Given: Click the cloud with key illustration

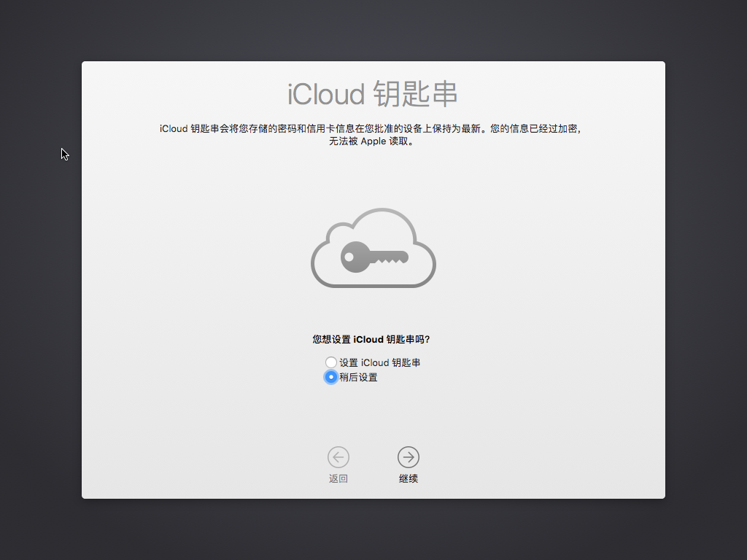Looking at the screenshot, I should coord(373,248).
